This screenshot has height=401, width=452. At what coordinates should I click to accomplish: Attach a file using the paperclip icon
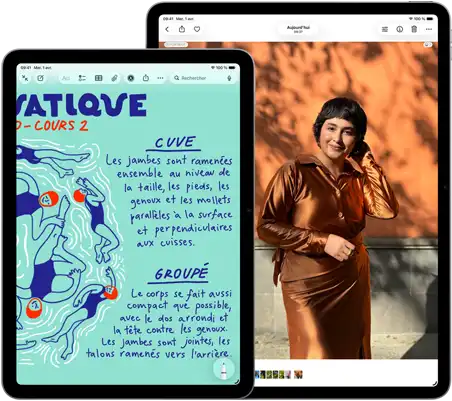click(114, 78)
